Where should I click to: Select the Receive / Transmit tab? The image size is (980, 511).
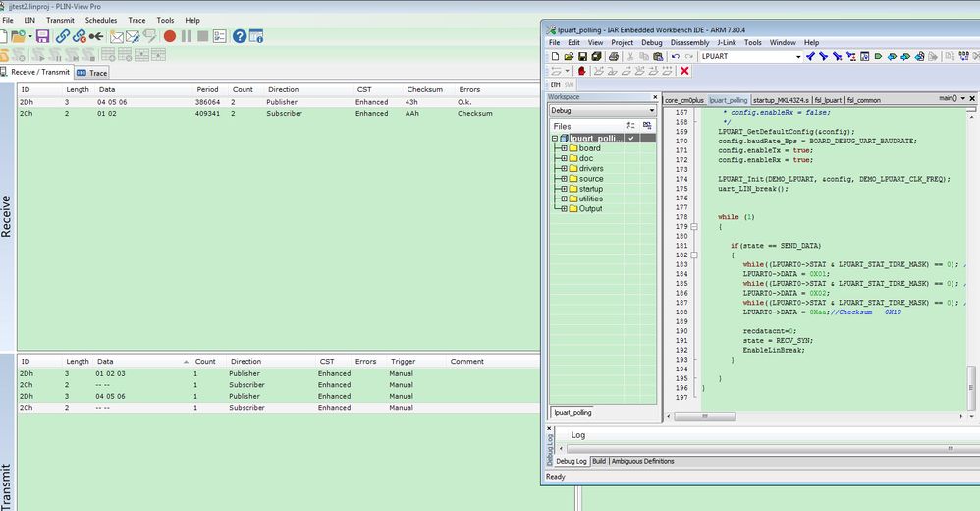(x=35, y=72)
